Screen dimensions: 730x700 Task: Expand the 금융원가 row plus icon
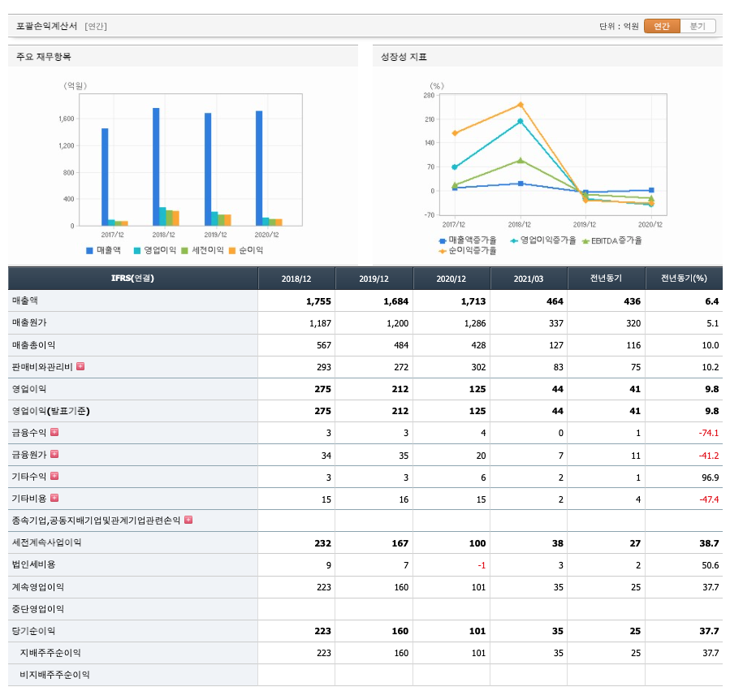pyautogui.click(x=54, y=454)
